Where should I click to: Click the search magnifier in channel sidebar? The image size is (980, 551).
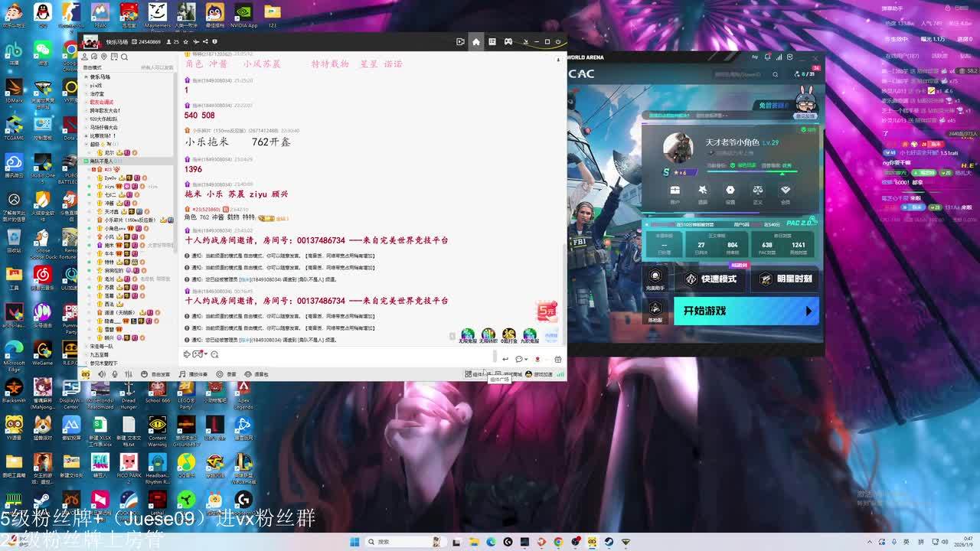(x=125, y=57)
